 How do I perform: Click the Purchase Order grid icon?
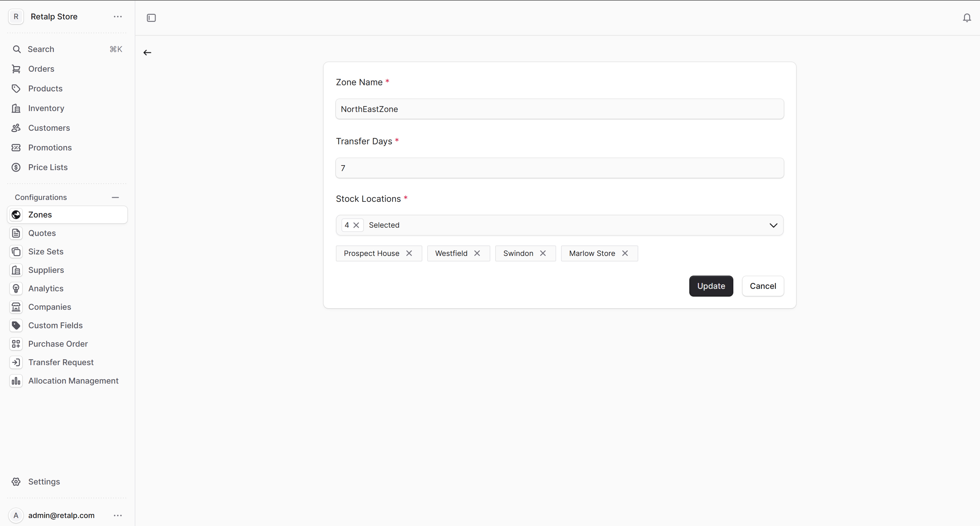(x=16, y=344)
